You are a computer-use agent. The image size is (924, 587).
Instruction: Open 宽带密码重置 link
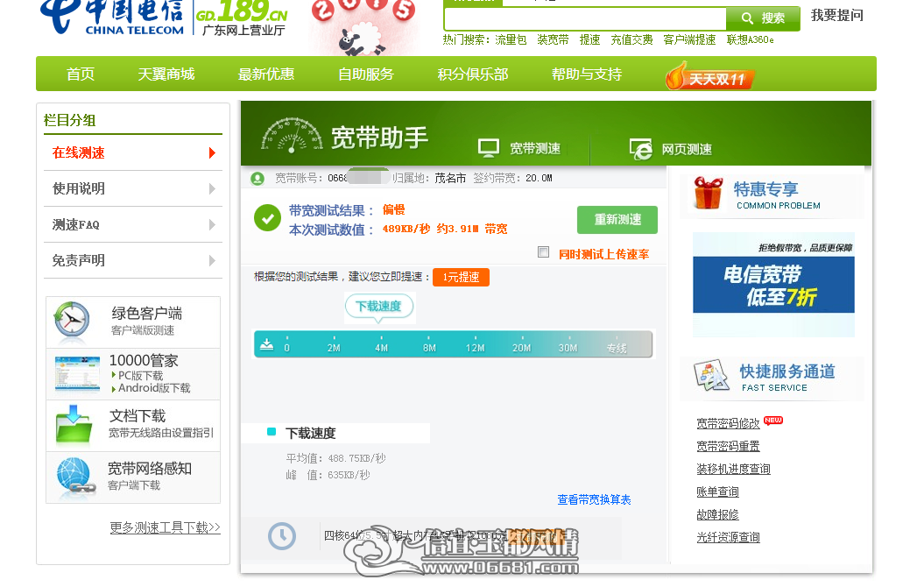pyautogui.click(x=729, y=446)
